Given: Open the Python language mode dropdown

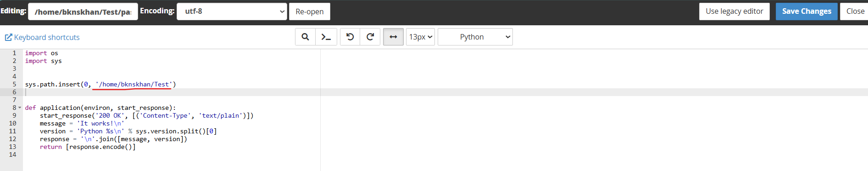Looking at the screenshot, I should pyautogui.click(x=475, y=37).
